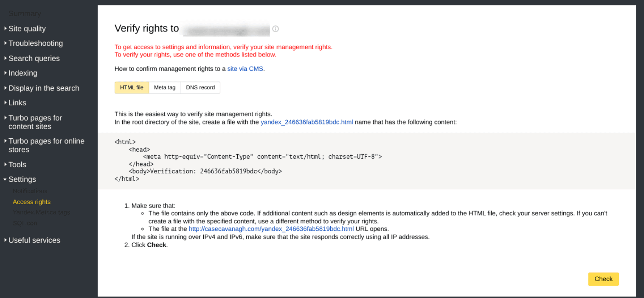
Task: Click the Check button
Action: (x=603, y=279)
